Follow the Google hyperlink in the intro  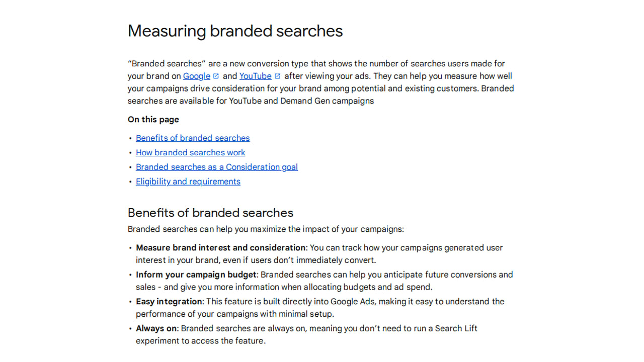coord(197,76)
